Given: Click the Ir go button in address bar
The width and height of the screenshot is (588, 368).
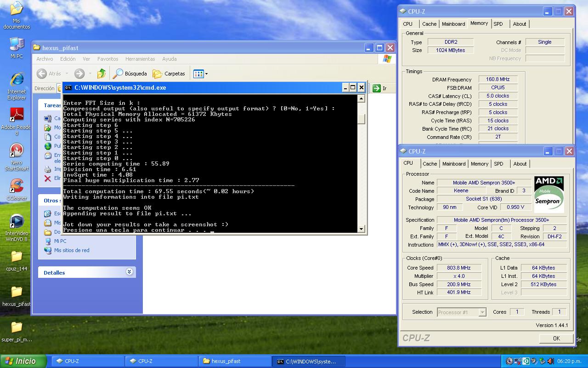Looking at the screenshot, I should [x=379, y=88].
